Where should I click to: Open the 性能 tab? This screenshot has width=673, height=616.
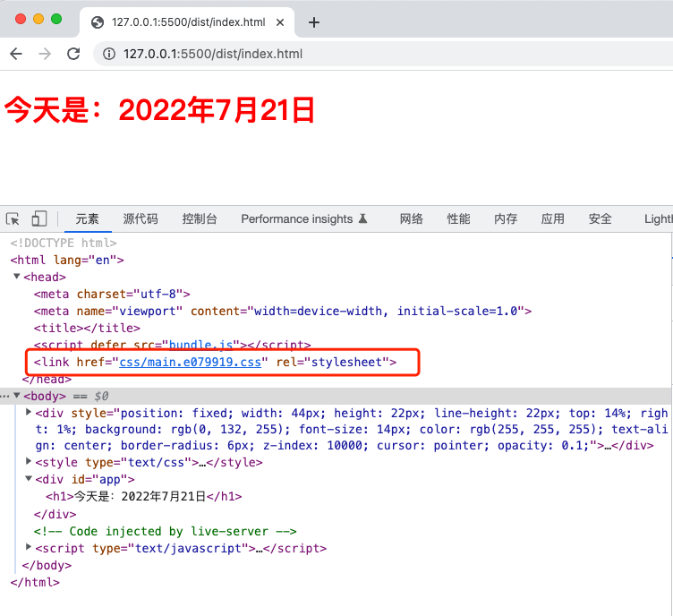(458, 219)
